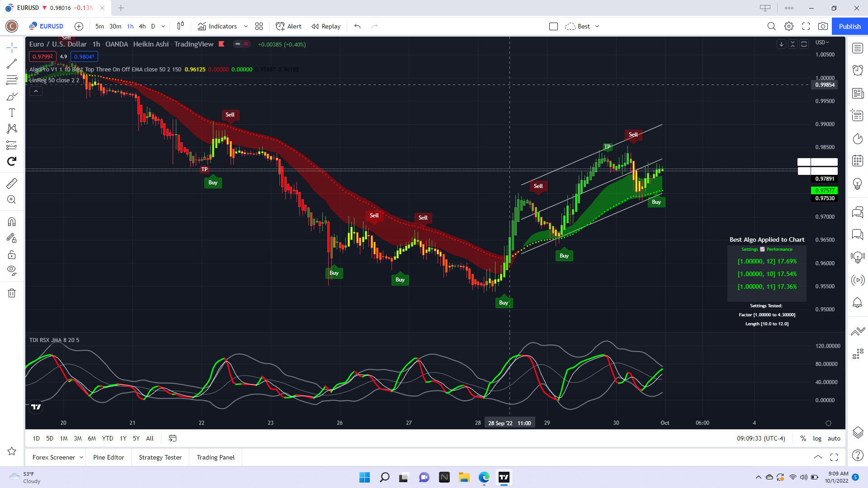This screenshot has width=868, height=488.
Task: Expand the timeframe interval dropdown arrow
Action: 163,26
